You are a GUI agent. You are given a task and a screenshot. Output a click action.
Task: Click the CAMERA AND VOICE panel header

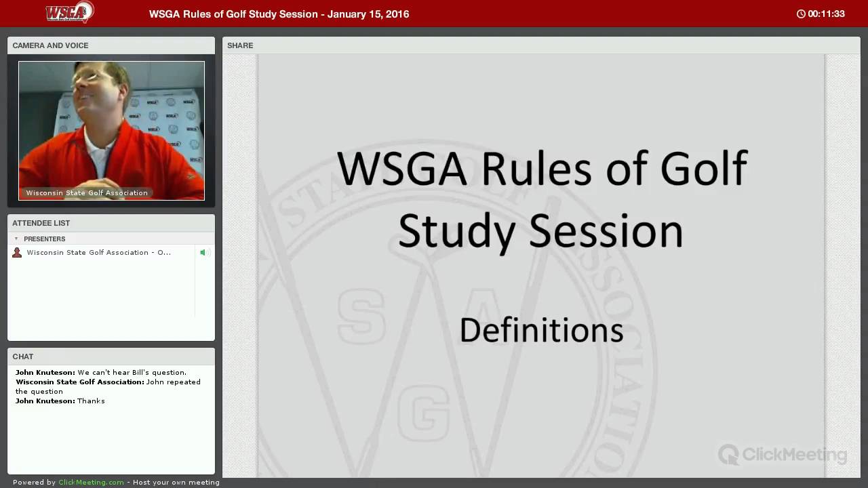point(111,45)
